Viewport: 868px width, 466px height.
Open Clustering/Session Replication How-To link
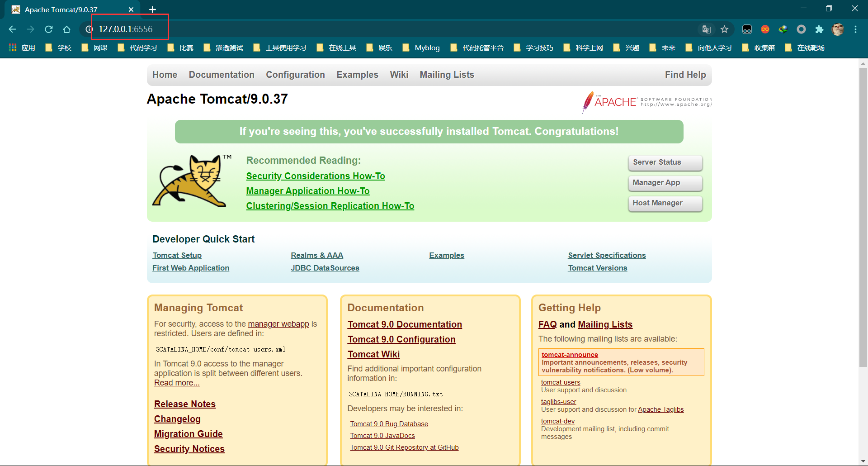[x=330, y=206]
